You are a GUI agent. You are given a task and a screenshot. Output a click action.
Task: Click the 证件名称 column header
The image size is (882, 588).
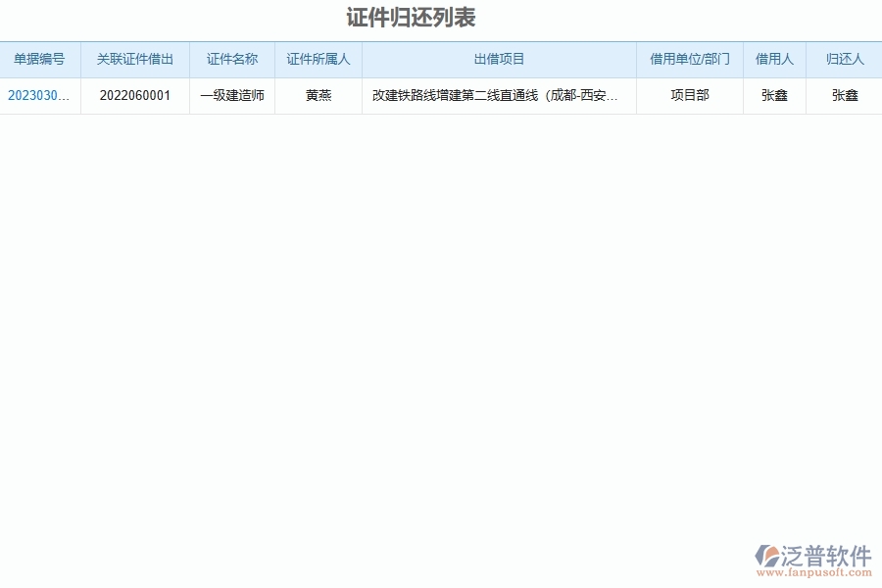pyautogui.click(x=231, y=60)
